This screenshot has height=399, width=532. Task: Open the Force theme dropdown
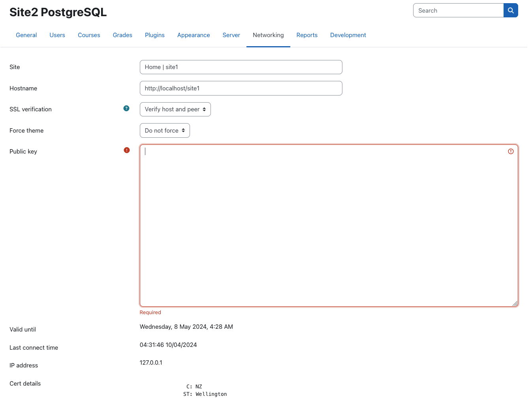point(165,131)
